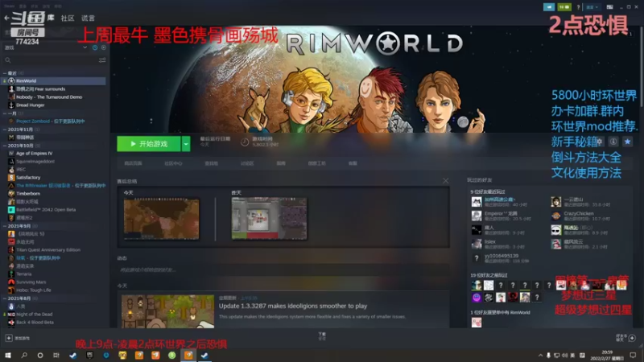Select Surviving Mars in the games list
Screen dimensions: 644x362
[31, 282]
